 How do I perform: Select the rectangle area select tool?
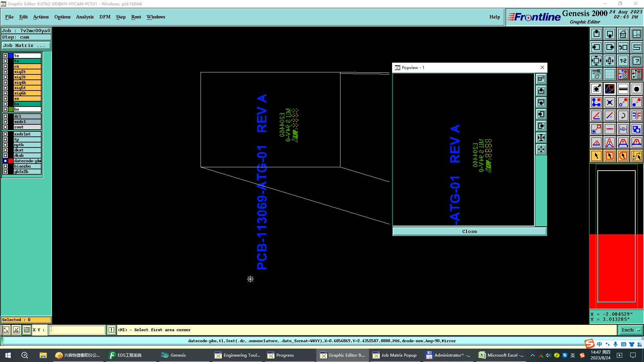point(609,156)
